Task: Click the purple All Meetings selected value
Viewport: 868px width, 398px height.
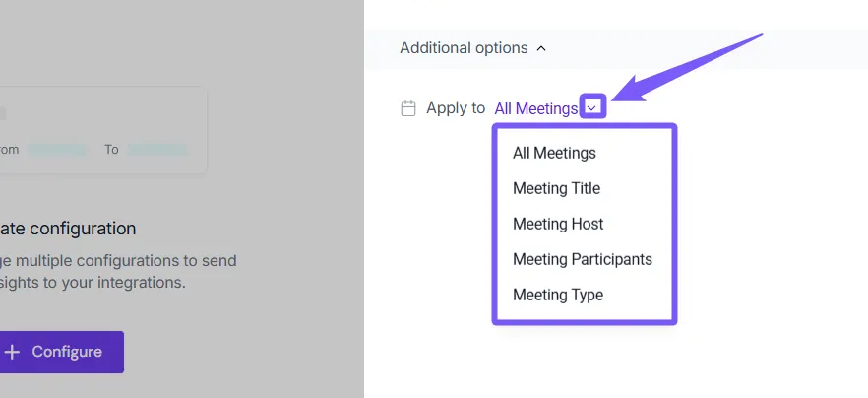Action: click(535, 108)
